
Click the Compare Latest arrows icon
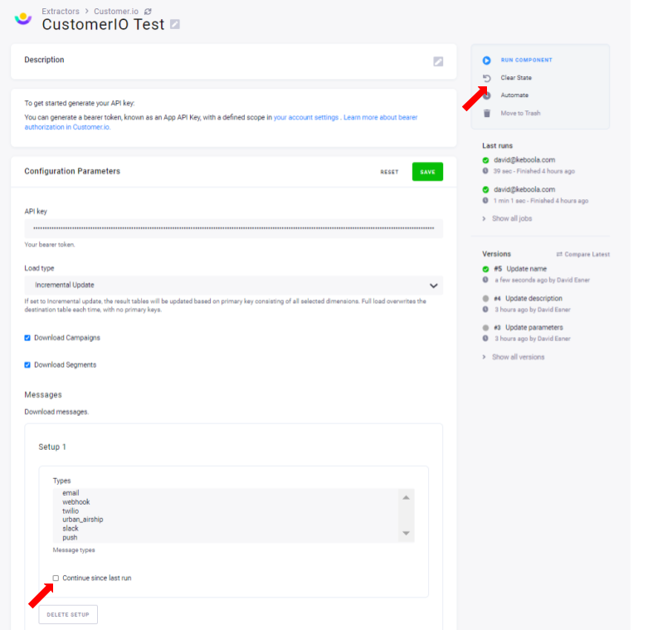[559, 254]
